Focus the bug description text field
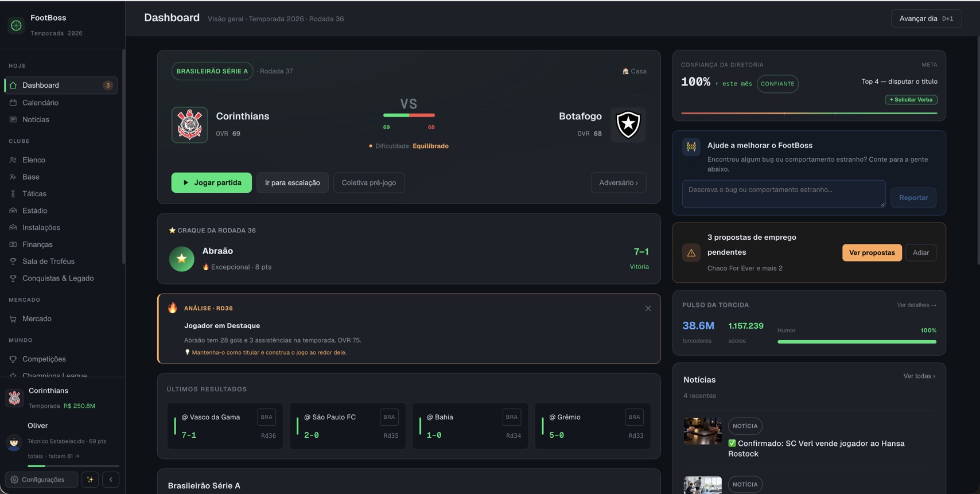The height and width of the screenshot is (494, 980). click(783, 194)
